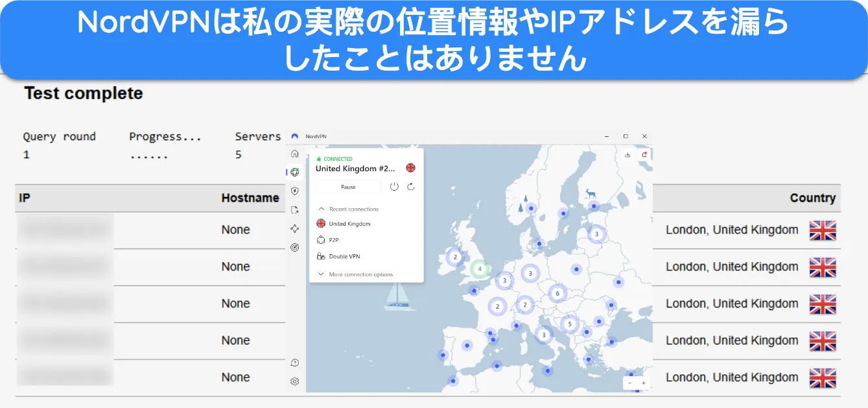The height and width of the screenshot is (408, 868).
Task: Click Query round label in browser
Action: tap(59, 137)
